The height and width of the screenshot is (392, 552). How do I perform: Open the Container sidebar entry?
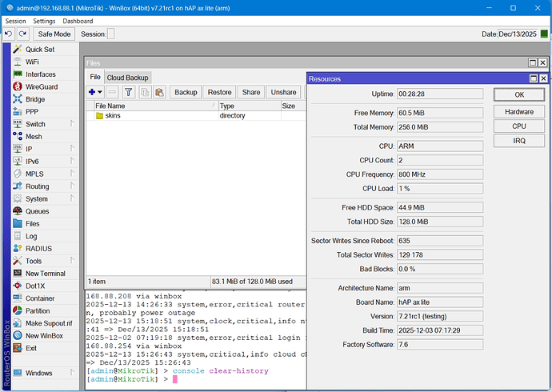tap(45, 298)
